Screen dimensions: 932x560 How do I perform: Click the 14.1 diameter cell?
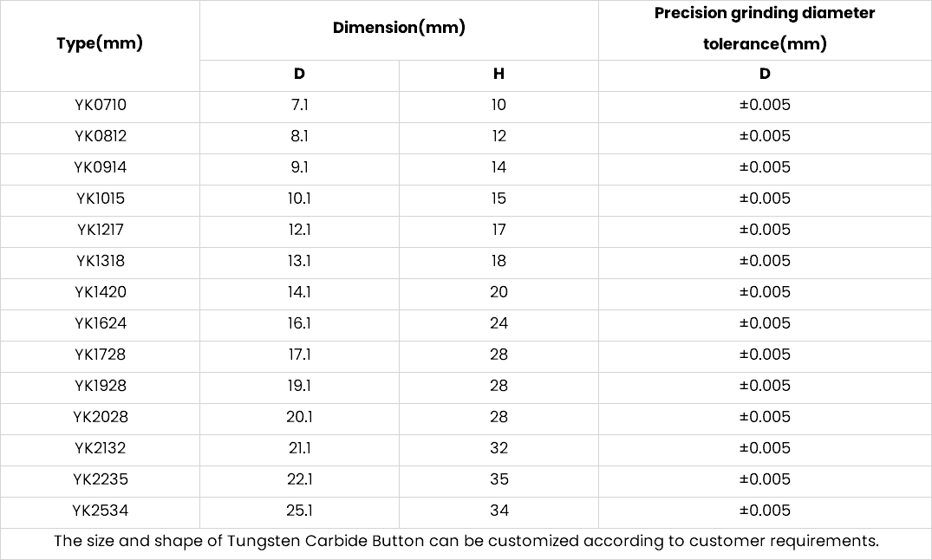300,292
